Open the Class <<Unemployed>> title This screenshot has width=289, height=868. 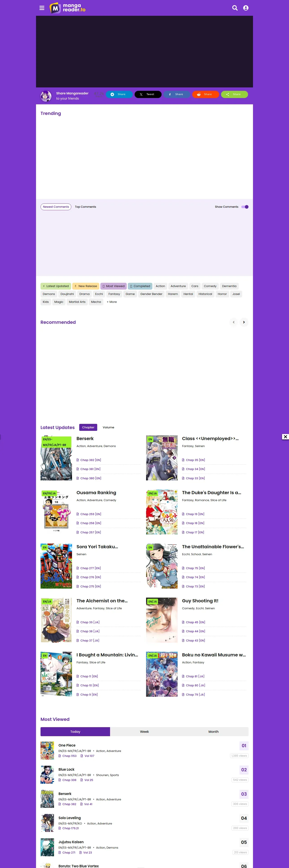coord(210,438)
